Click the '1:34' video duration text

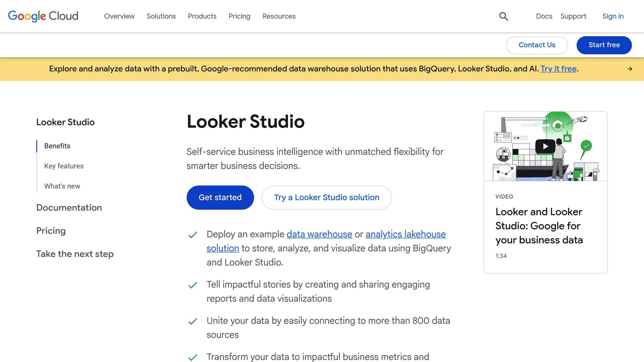coord(501,256)
